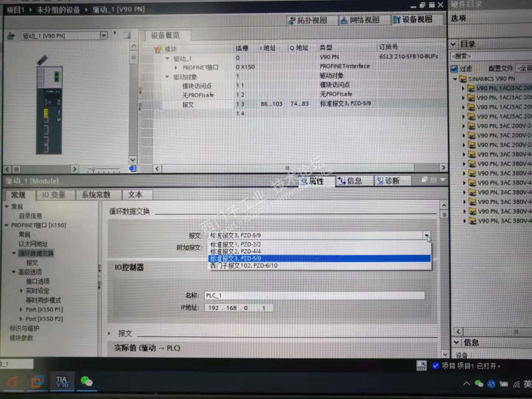Collapse the 驱动对象 row in the device overview

click(x=167, y=77)
